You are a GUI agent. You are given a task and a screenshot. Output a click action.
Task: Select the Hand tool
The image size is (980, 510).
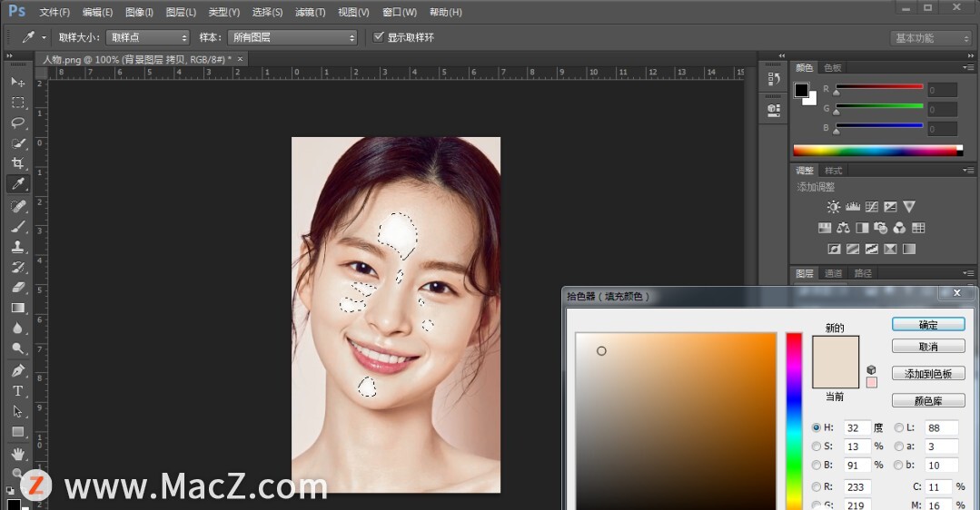pos(18,454)
